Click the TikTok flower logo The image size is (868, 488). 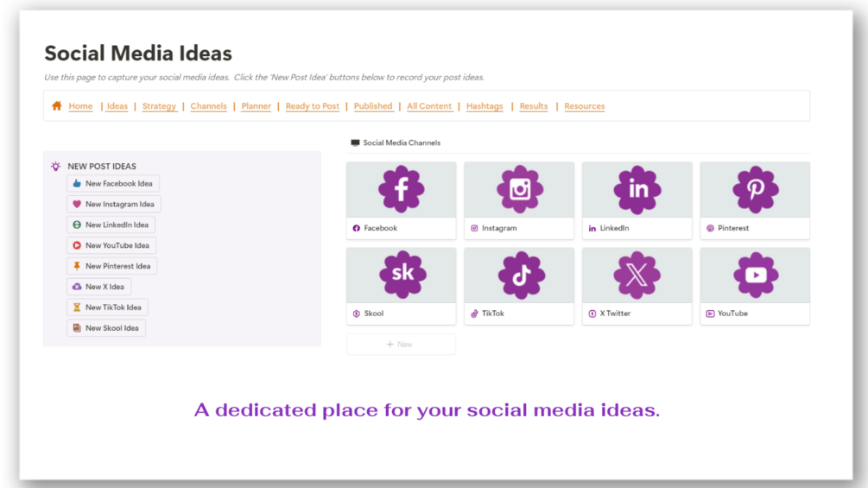tap(519, 275)
